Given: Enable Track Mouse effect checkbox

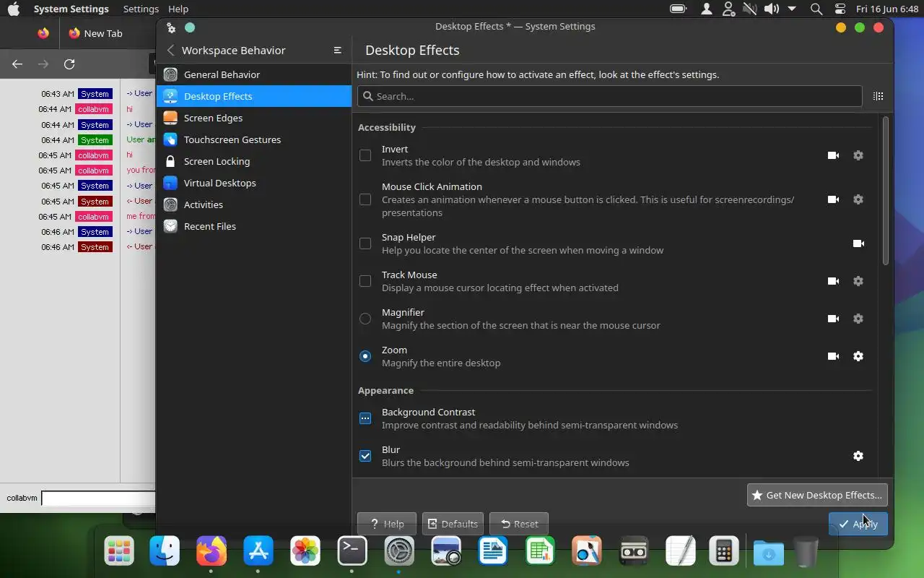Looking at the screenshot, I should pyautogui.click(x=365, y=281).
